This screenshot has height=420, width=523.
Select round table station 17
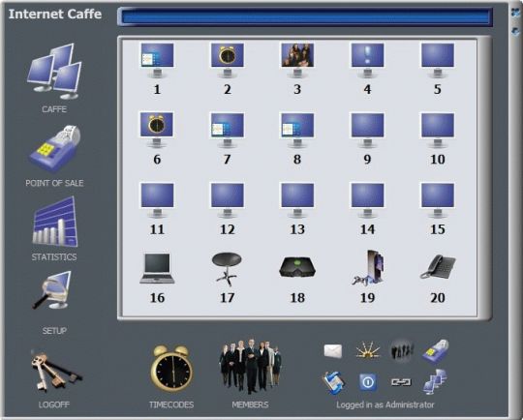(x=227, y=269)
